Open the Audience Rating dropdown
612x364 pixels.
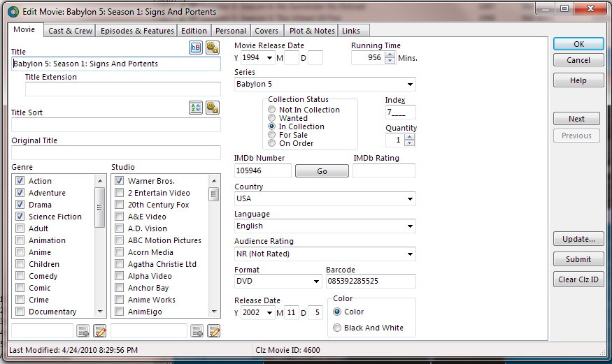coord(410,254)
